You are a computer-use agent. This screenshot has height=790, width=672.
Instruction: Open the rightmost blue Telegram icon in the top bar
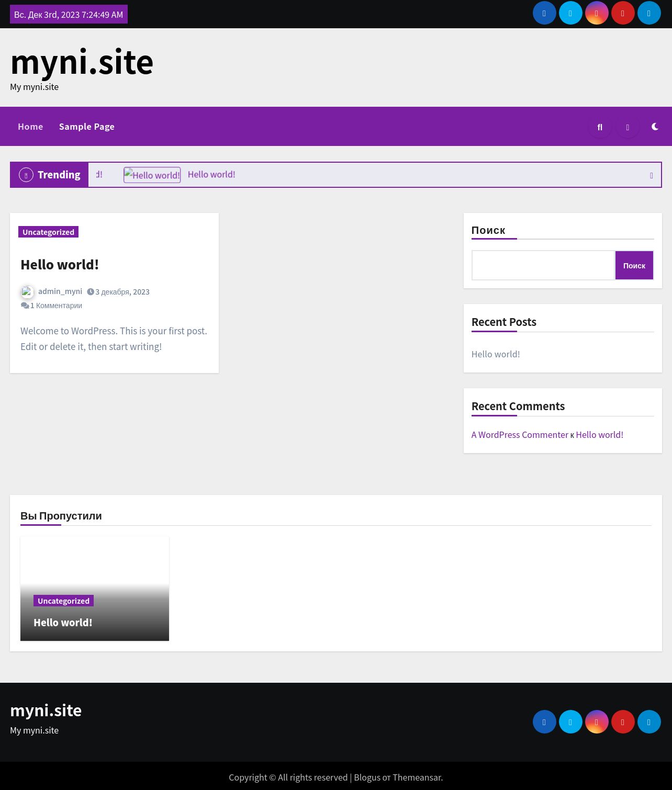point(649,13)
